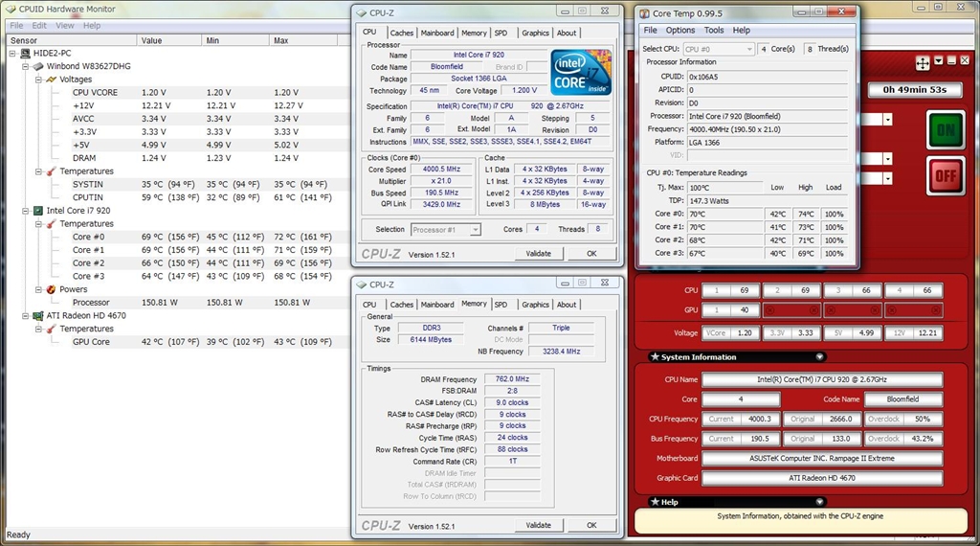This screenshot has height=546, width=980.
Task: Collapse the System Information section arrow
Action: pyautogui.click(x=820, y=357)
